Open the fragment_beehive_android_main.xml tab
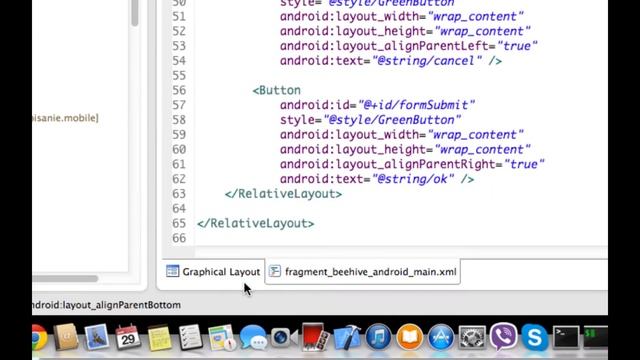This screenshot has width=640, height=360. [x=363, y=272]
